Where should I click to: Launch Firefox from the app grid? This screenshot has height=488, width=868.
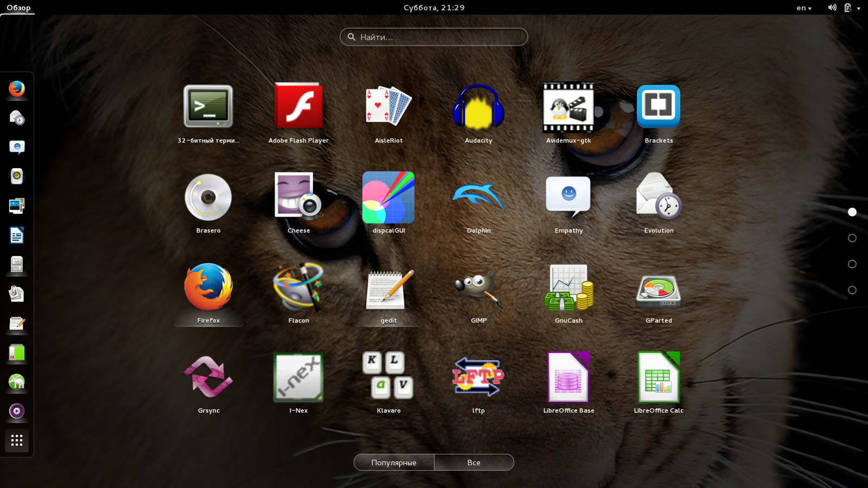point(208,287)
